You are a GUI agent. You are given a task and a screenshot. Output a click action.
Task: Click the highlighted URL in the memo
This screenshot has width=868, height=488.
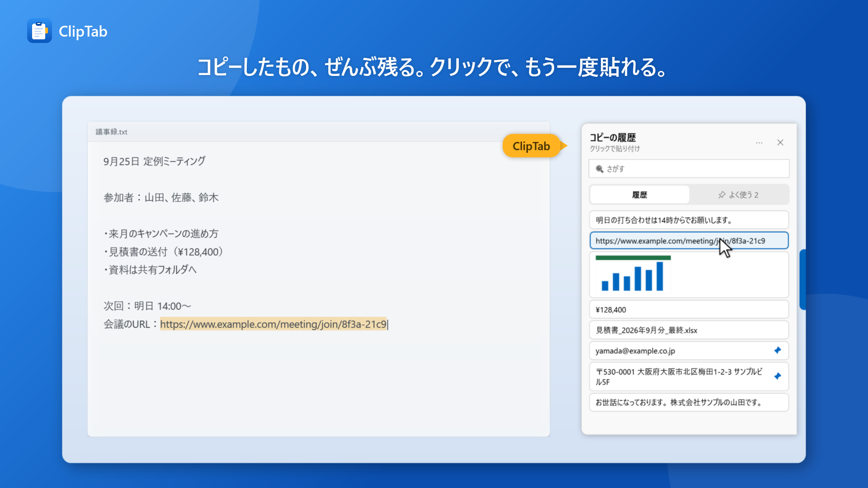[x=274, y=324]
